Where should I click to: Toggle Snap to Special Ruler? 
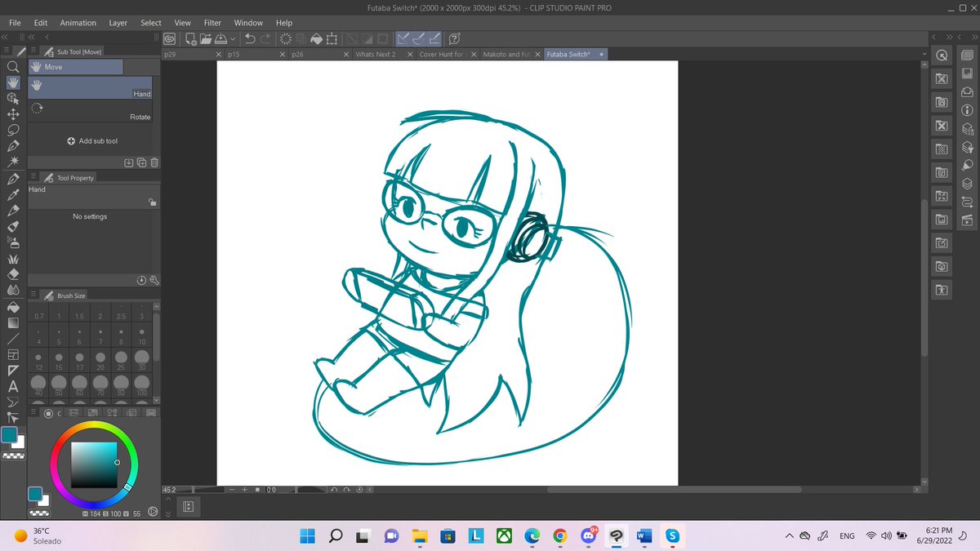[419, 38]
